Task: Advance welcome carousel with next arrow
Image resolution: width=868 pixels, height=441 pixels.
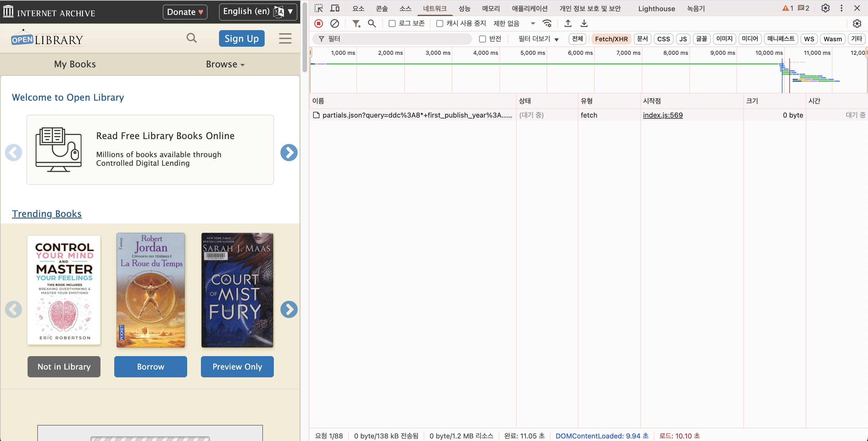Action: pos(289,153)
